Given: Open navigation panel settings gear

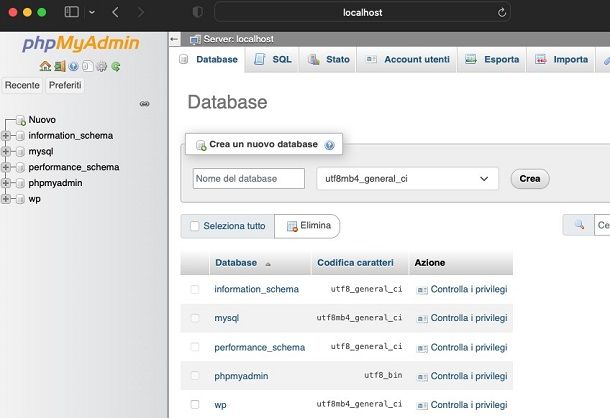Looking at the screenshot, I should [102, 66].
